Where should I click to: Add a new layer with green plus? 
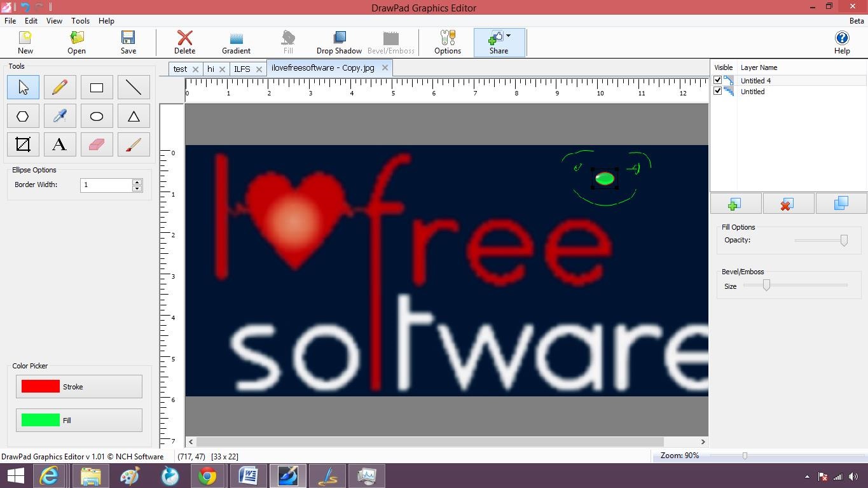pos(734,204)
